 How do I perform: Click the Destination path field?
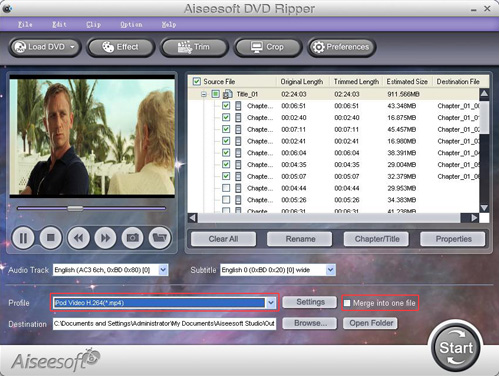[164, 324]
